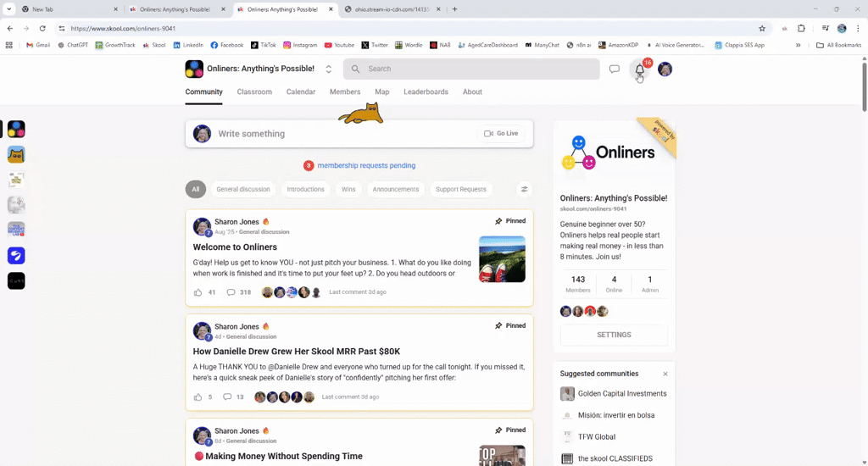Select the black icon group in left sidebar
Viewport: 868px width, 466px height.
click(16, 281)
